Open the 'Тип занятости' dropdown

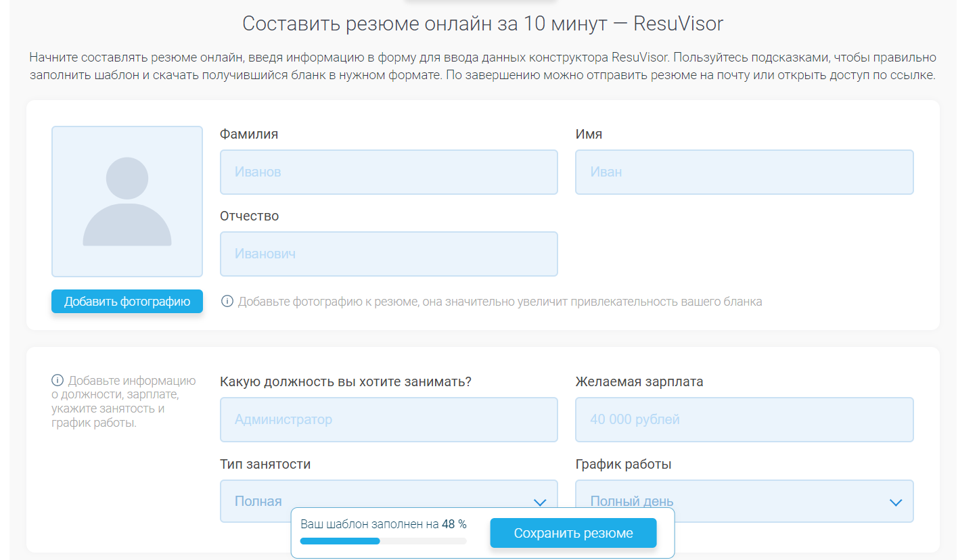coord(389,501)
